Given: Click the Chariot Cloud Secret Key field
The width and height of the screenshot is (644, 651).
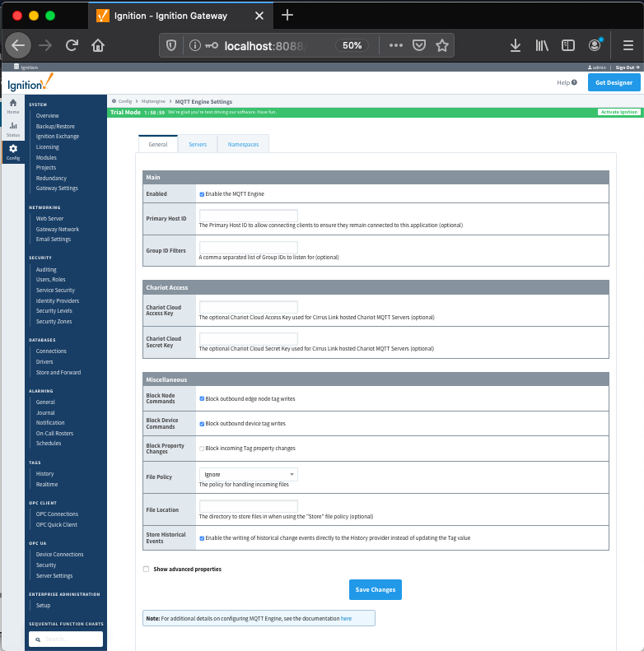Looking at the screenshot, I should coord(249,339).
